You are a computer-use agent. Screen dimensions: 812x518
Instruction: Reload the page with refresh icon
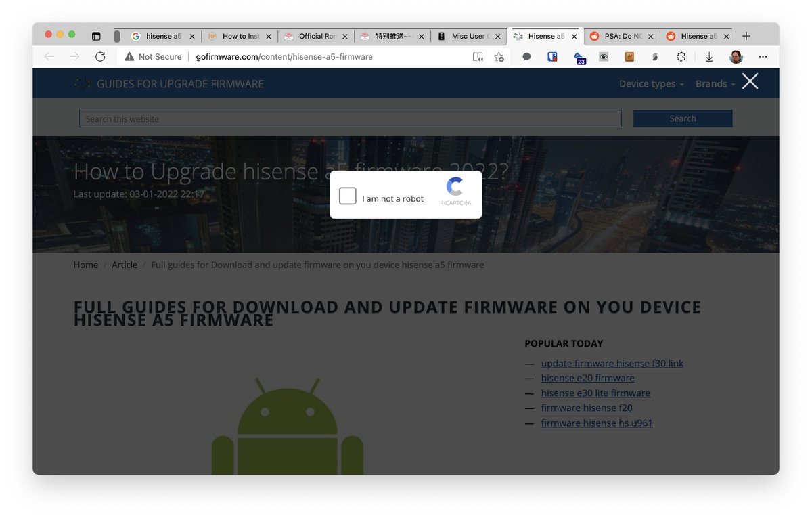100,57
